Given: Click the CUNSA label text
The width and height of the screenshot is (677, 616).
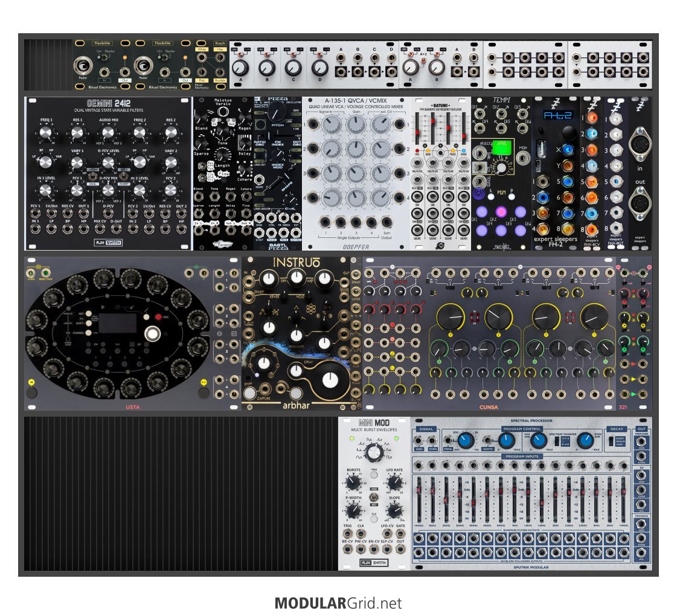Looking at the screenshot, I should coord(489,406).
